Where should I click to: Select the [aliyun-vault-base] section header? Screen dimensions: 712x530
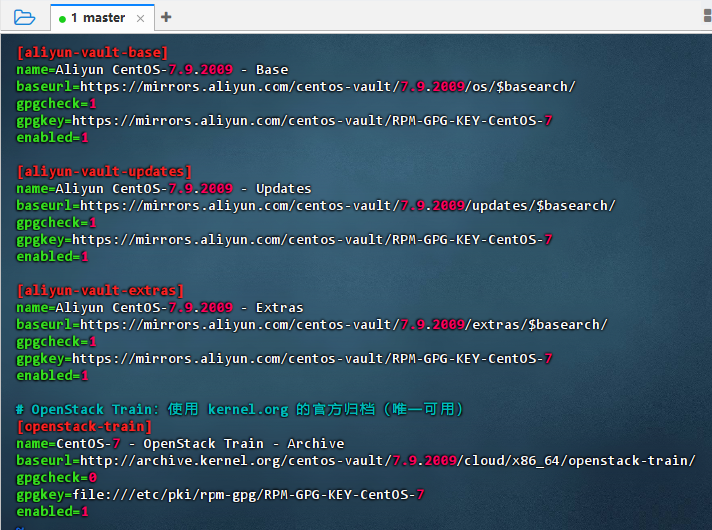click(92, 53)
